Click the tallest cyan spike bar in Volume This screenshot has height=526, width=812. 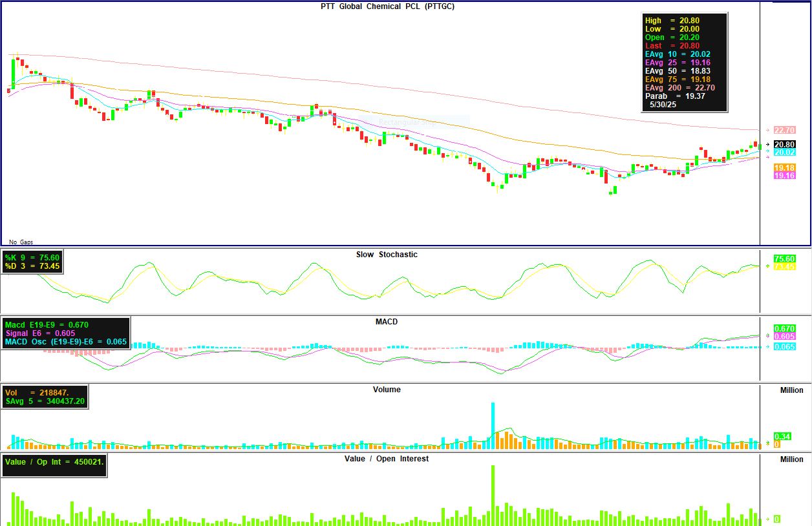[x=493, y=425]
